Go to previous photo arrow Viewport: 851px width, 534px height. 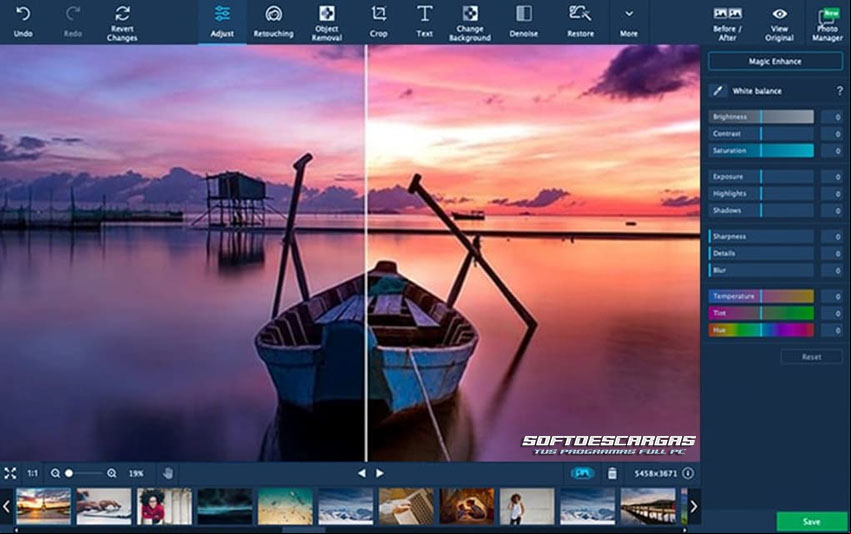(x=361, y=473)
